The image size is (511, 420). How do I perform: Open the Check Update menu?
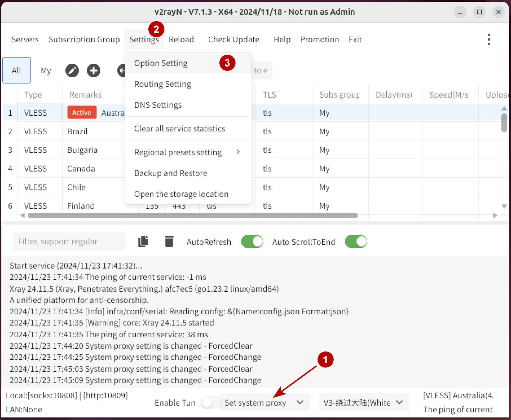[234, 39]
